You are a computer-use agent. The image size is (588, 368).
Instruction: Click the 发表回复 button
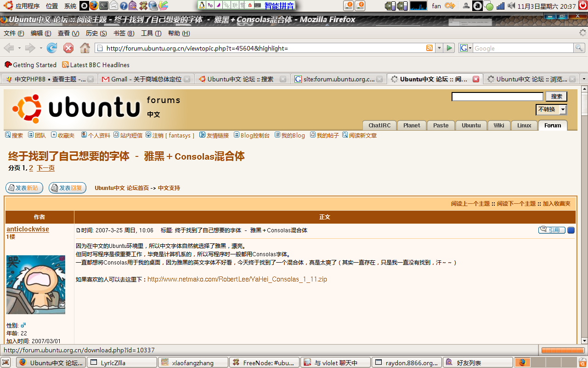coord(68,188)
